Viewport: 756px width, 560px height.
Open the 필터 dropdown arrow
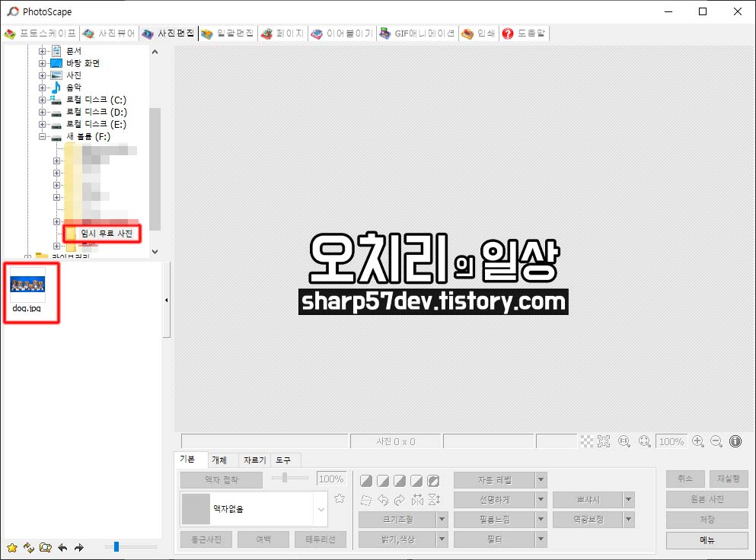click(541, 539)
